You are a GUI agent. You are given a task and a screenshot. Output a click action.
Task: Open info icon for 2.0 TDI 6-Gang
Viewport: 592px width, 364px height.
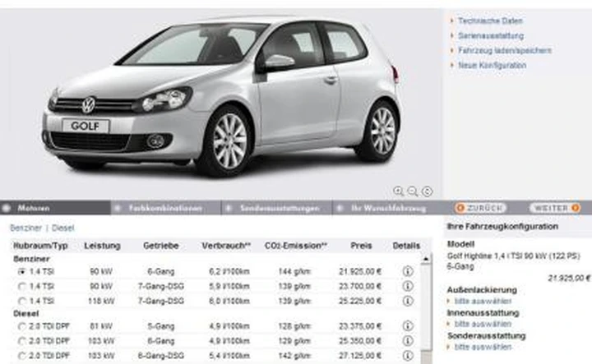pos(407,341)
